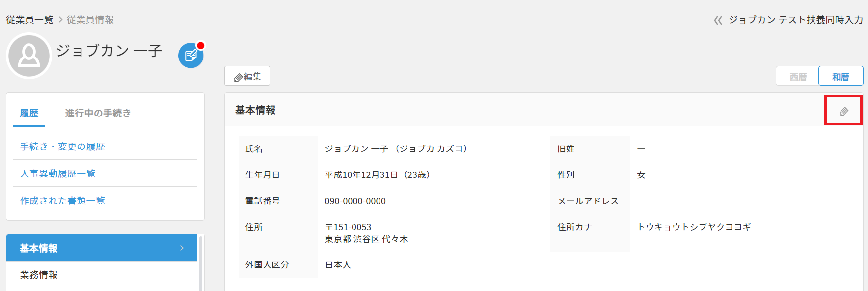
Task: Go to ジョブカン テスト扶養同時入力 employee
Action: click(795, 20)
